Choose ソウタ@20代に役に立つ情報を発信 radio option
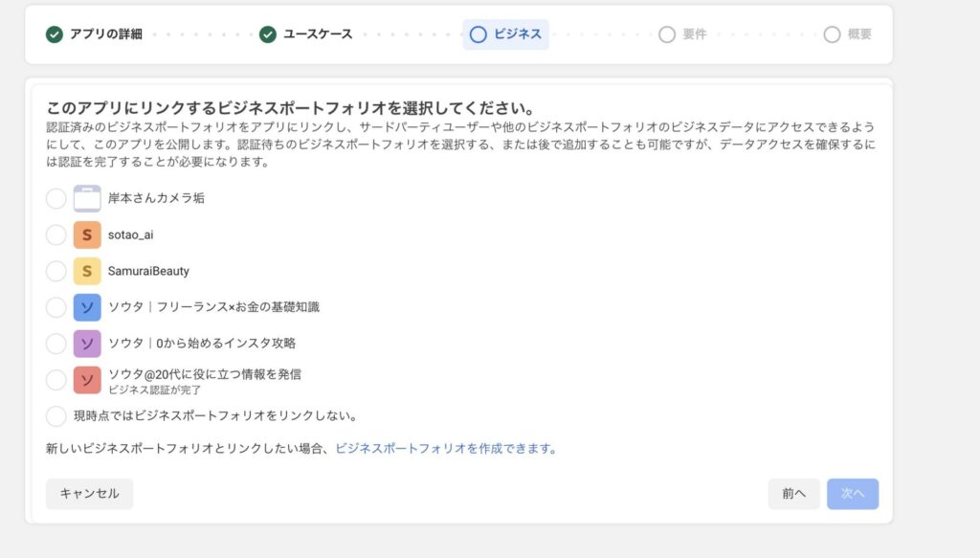The width and height of the screenshot is (980, 558). [x=56, y=380]
